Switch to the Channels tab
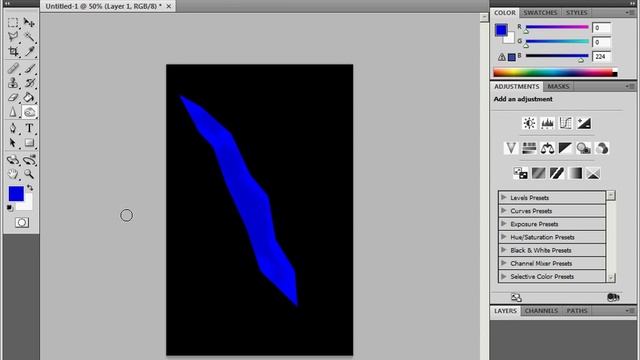 [x=541, y=311]
